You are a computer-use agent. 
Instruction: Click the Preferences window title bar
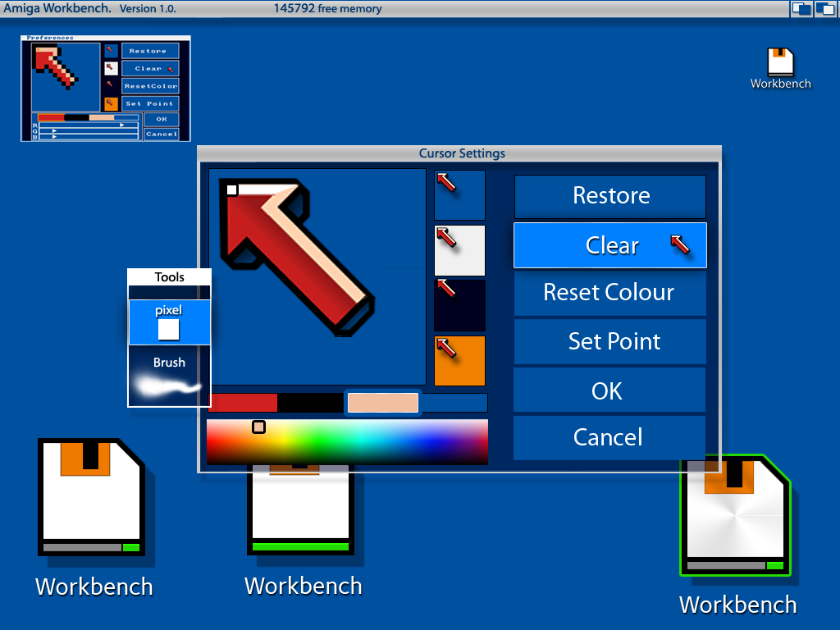(106, 38)
